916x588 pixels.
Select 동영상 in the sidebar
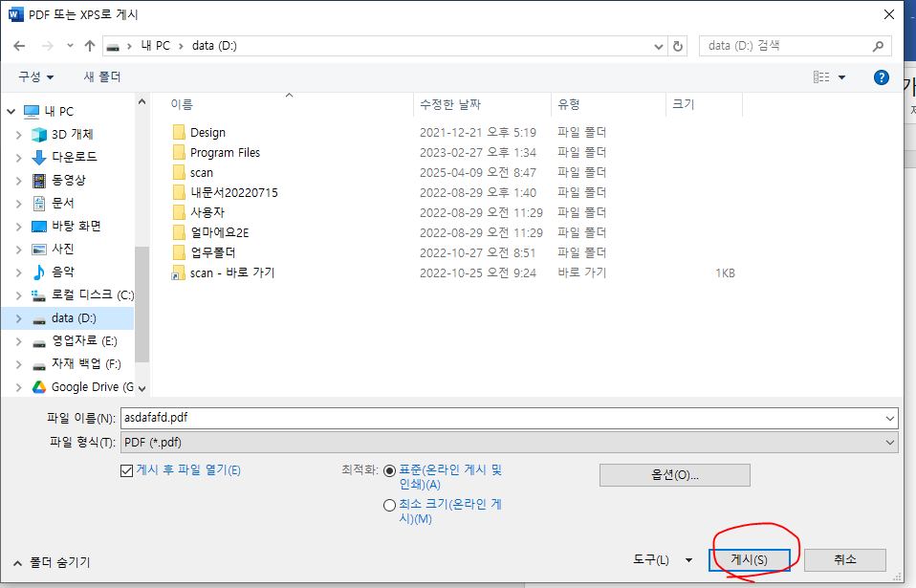pyautogui.click(x=68, y=180)
